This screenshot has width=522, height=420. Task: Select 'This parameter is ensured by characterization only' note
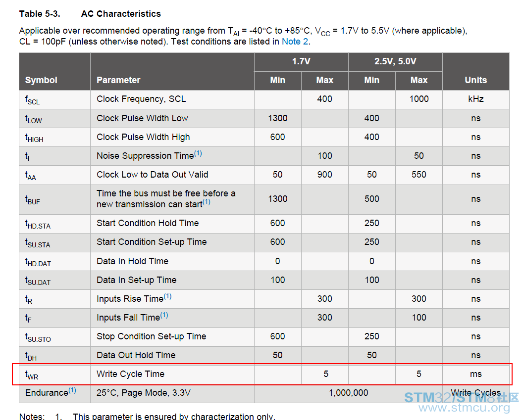point(174,417)
